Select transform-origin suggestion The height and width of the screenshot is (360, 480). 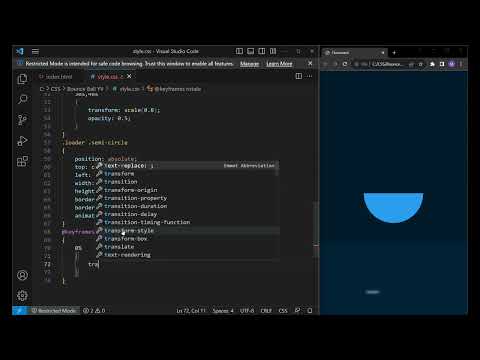(x=187, y=190)
